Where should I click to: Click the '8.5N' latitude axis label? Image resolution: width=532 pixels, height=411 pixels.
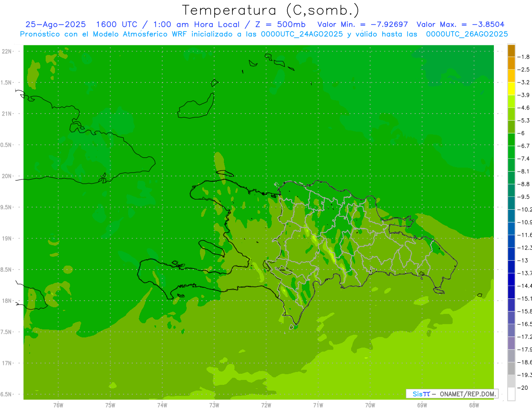point(6,270)
